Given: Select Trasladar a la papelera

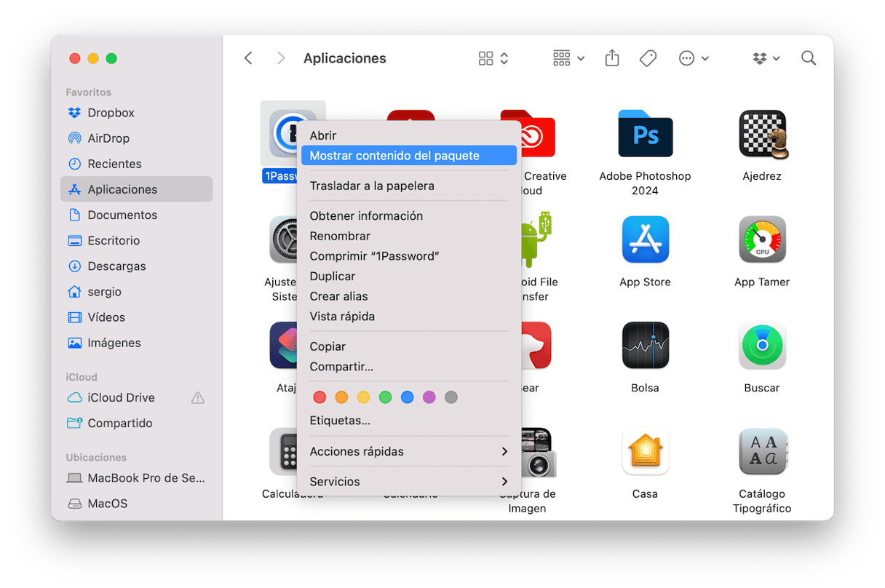Looking at the screenshot, I should (372, 186).
